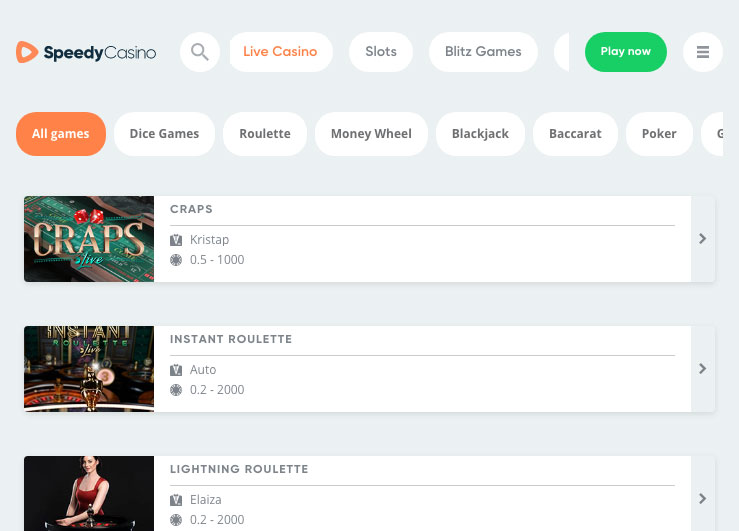Expand the Instant Roulette row chevron
The width and height of the screenshot is (739, 531).
[703, 369]
